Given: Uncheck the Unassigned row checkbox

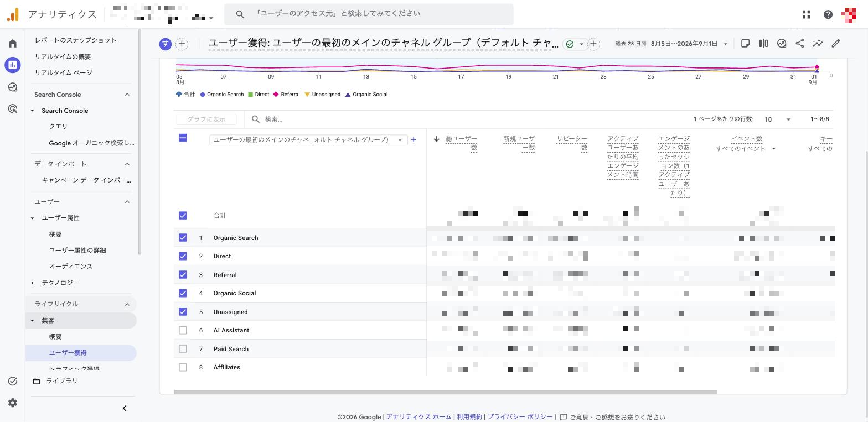Looking at the screenshot, I should coord(183,312).
